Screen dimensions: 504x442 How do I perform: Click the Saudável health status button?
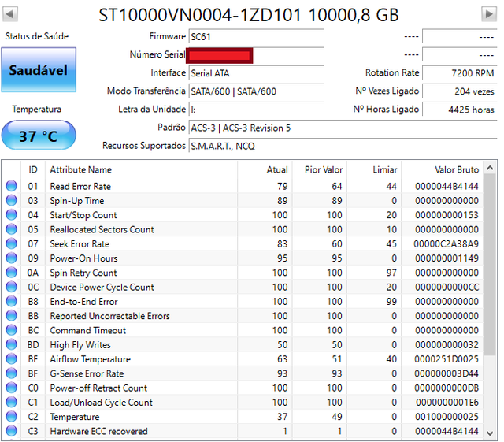[x=39, y=70]
